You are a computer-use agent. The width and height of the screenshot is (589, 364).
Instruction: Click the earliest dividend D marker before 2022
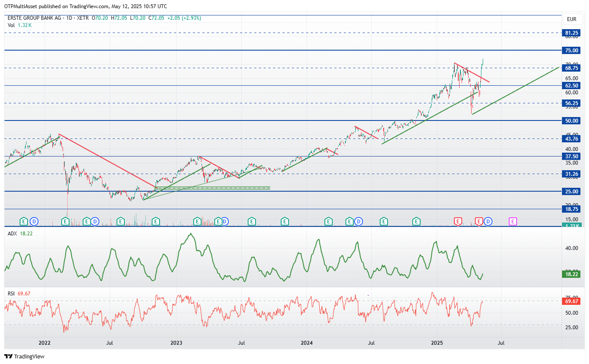[34, 221]
